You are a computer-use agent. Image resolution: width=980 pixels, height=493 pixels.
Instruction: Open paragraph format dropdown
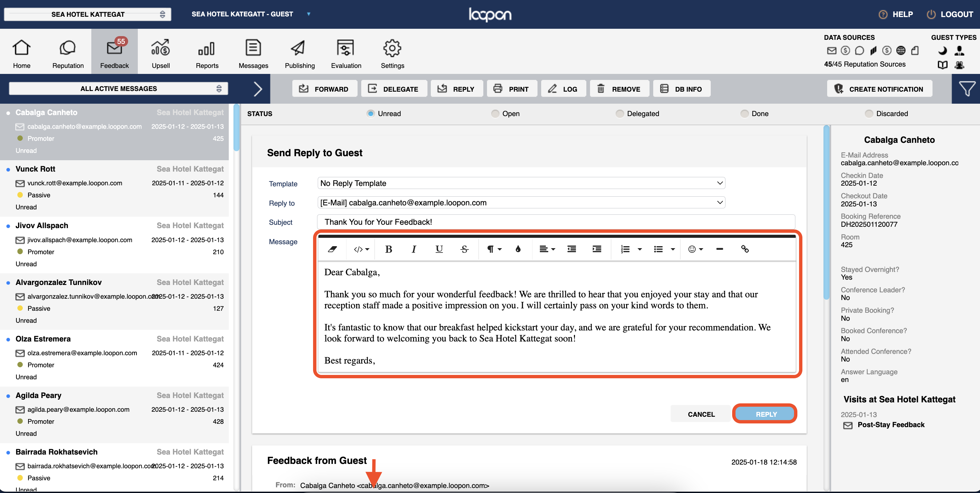[494, 249]
